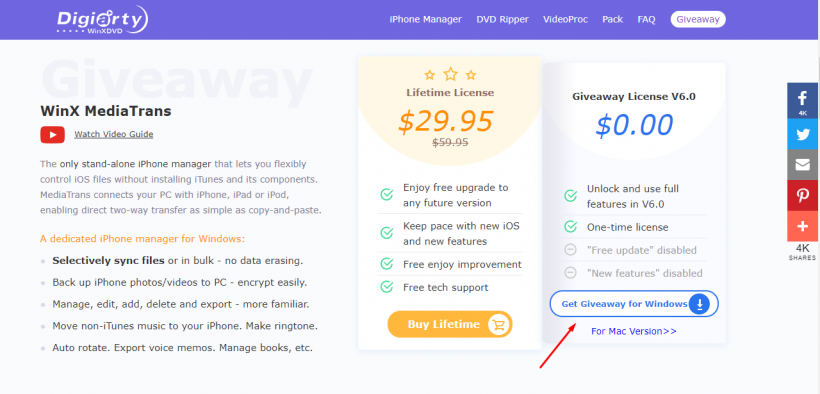Share on Facebook sidebar icon

pyautogui.click(x=802, y=100)
